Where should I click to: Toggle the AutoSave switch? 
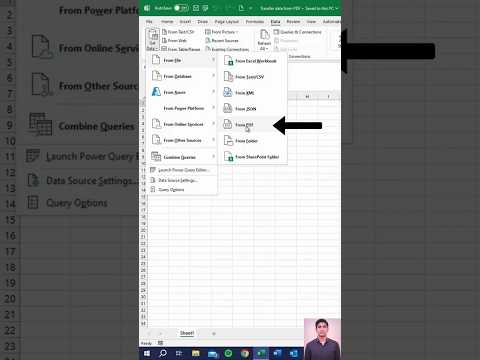pyautogui.click(x=181, y=8)
